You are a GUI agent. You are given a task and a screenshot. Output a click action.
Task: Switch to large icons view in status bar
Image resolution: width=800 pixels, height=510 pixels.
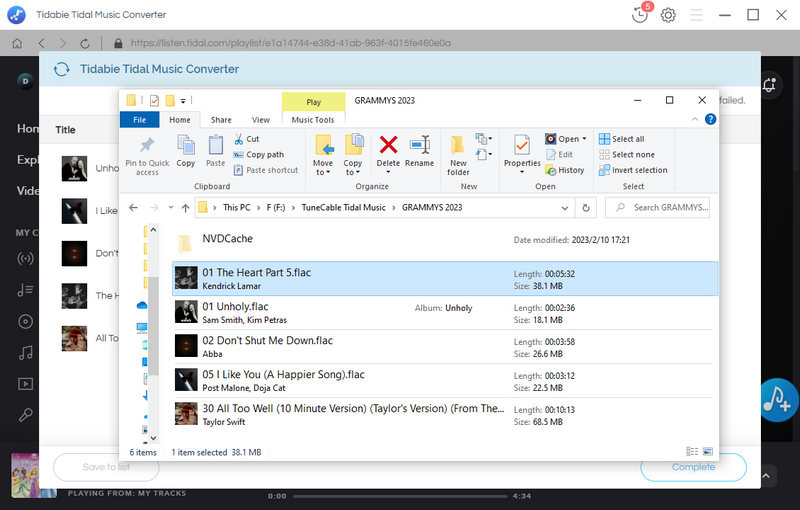click(x=708, y=451)
